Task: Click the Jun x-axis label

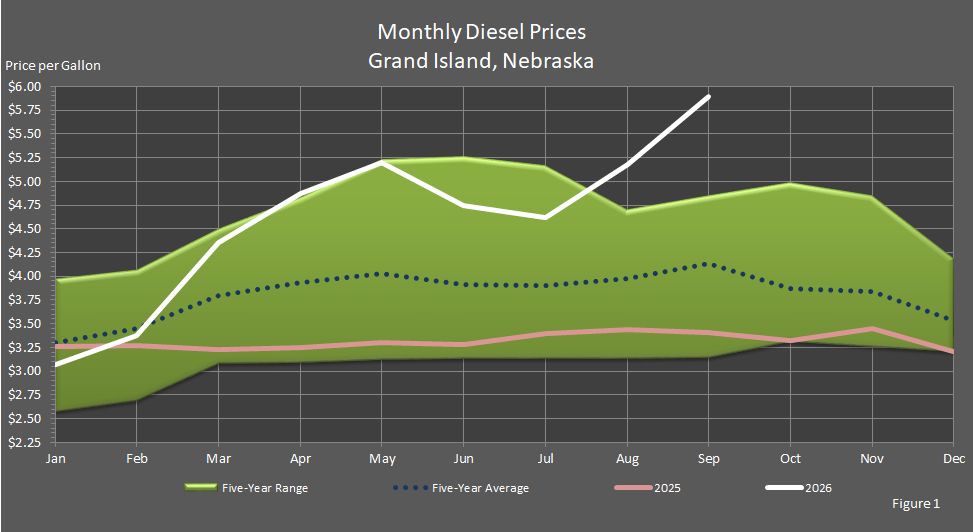Action: [464, 459]
